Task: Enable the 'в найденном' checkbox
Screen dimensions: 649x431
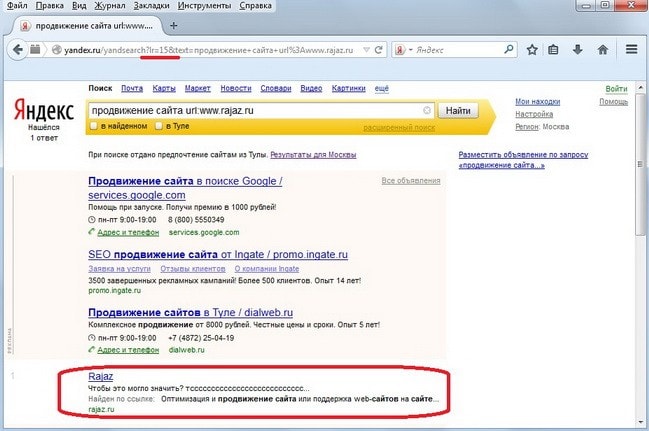Action: 93,126
